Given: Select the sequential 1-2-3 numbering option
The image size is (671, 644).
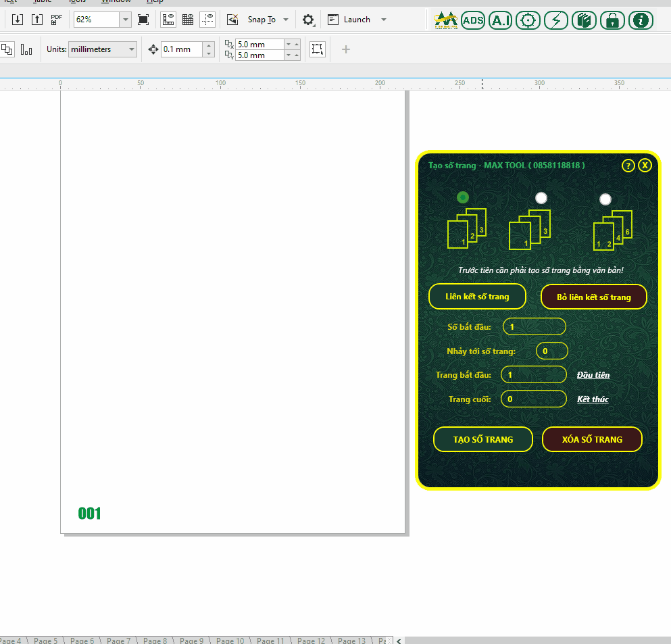Looking at the screenshot, I should [x=463, y=197].
